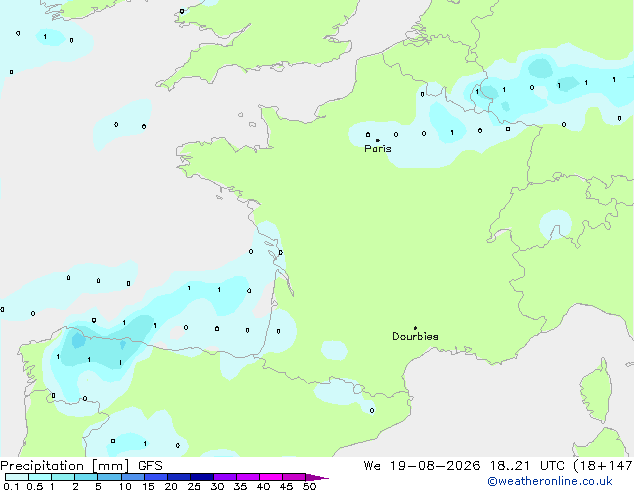Click the Paris location dot marker
Screen dimensions: 634x490
pyautogui.click(x=378, y=140)
